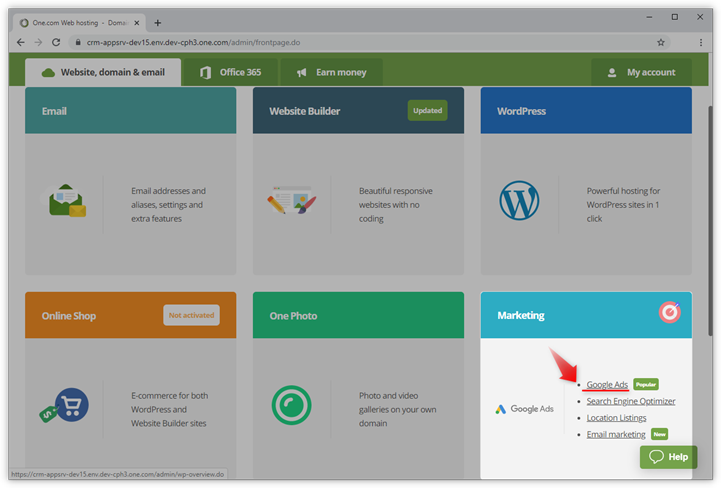The image size is (721, 488).
Task: Click the WordPress card header
Action: pos(586,111)
